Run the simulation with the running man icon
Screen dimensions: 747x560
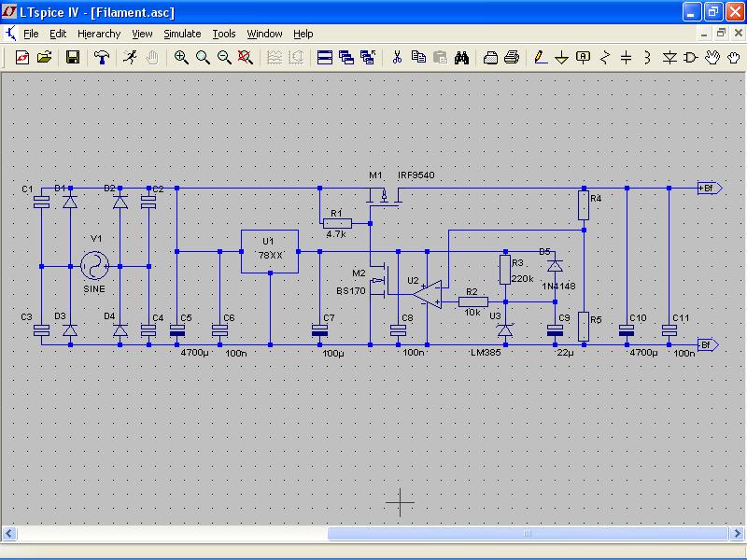pos(130,58)
